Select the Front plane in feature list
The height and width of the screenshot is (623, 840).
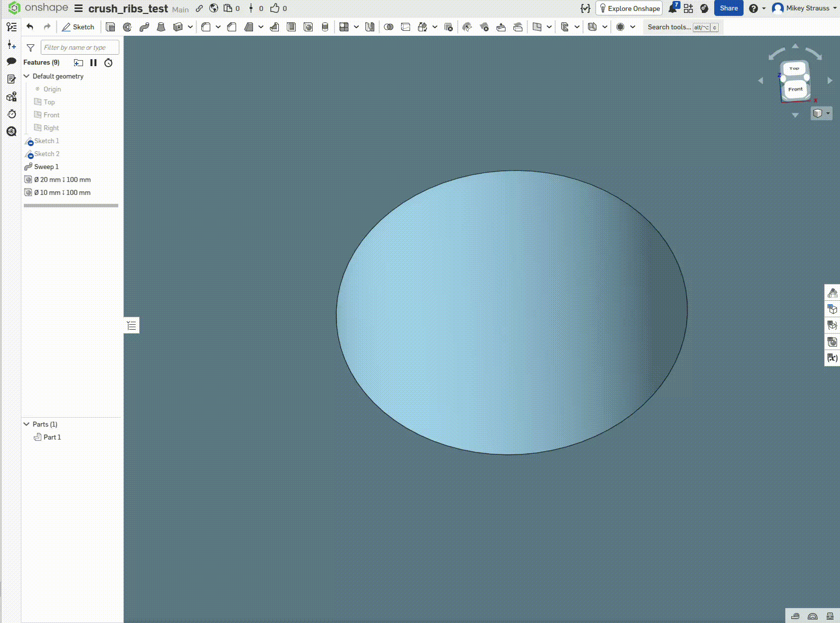51,115
